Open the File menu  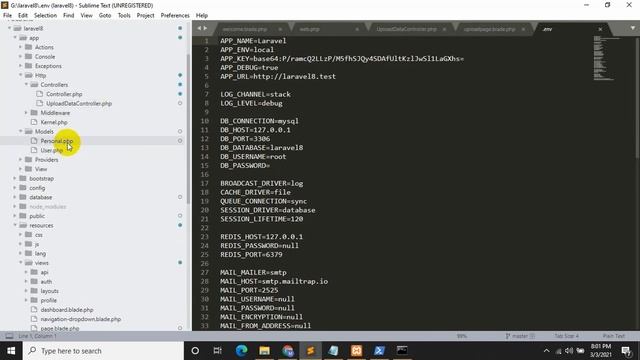tap(7, 15)
